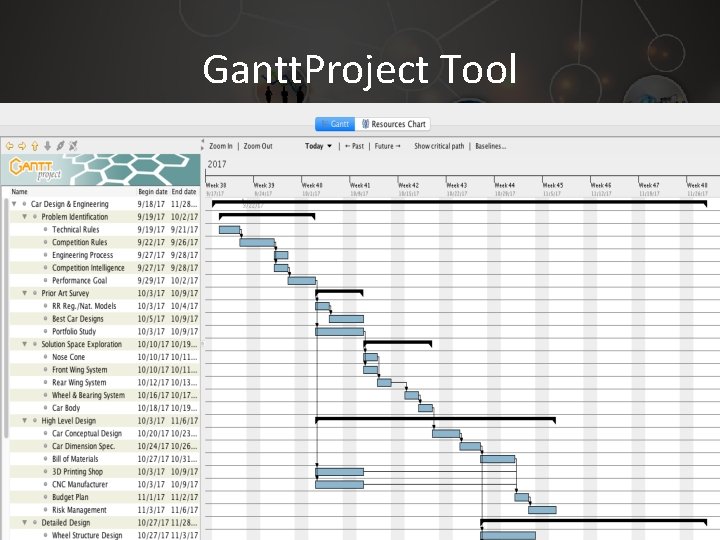Image resolution: width=720 pixels, height=540 pixels.
Task: Select the Nose Cone task
Action: (x=105, y=357)
